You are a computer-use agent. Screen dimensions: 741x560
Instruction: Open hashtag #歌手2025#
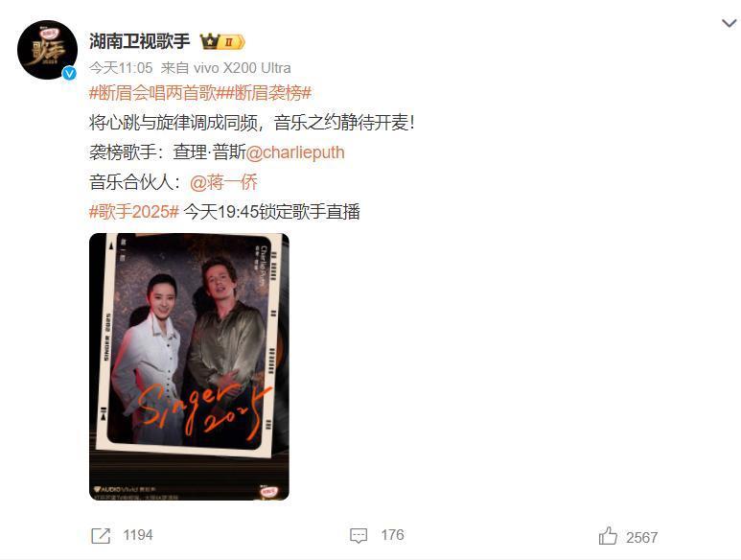[x=134, y=212]
